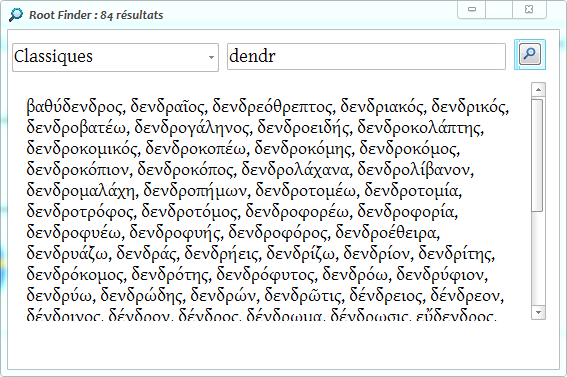The image size is (567, 377).
Task: Minimize the Root Finder window
Action: click(472, 9)
